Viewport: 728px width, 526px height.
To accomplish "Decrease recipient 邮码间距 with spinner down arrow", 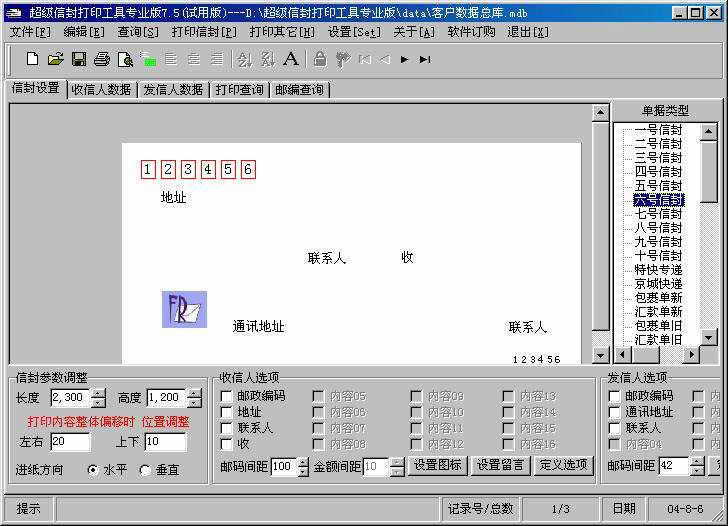I will tap(303, 471).
